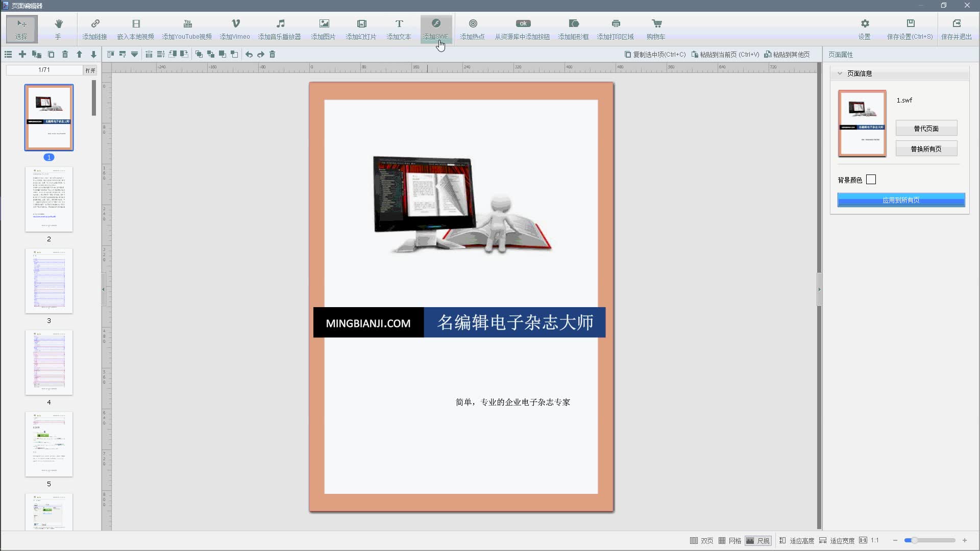980x551 pixels.
Task: Click the 页面属性 panel title
Action: coord(841,55)
